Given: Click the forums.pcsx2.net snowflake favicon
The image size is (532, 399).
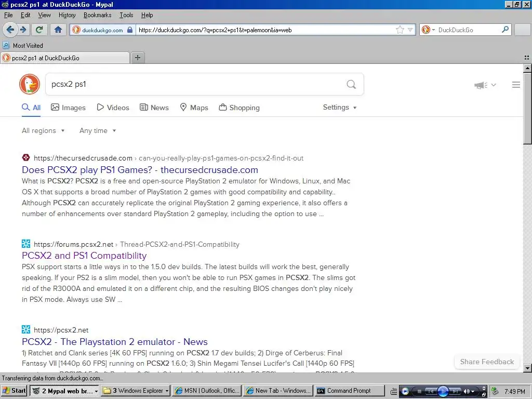Looking at the screenshot, I should (26, 244).
